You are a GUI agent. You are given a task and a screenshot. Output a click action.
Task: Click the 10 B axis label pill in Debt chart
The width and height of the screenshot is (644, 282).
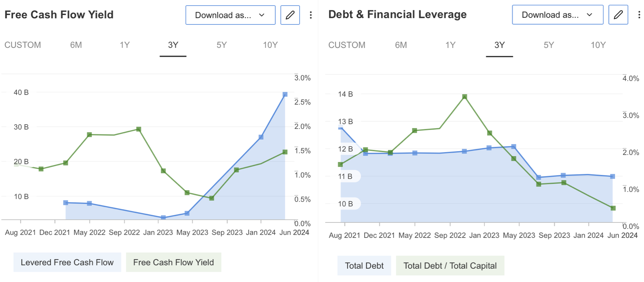[x=345, y=204]
